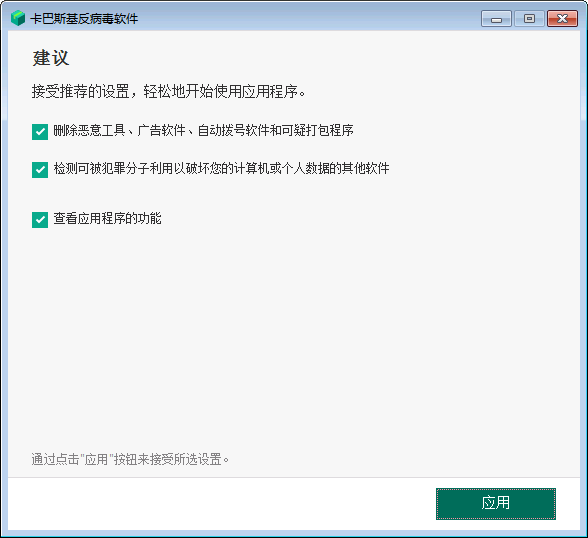Click the 建议 heading
This screenshot has height=538, width=588.
[51, 58]
